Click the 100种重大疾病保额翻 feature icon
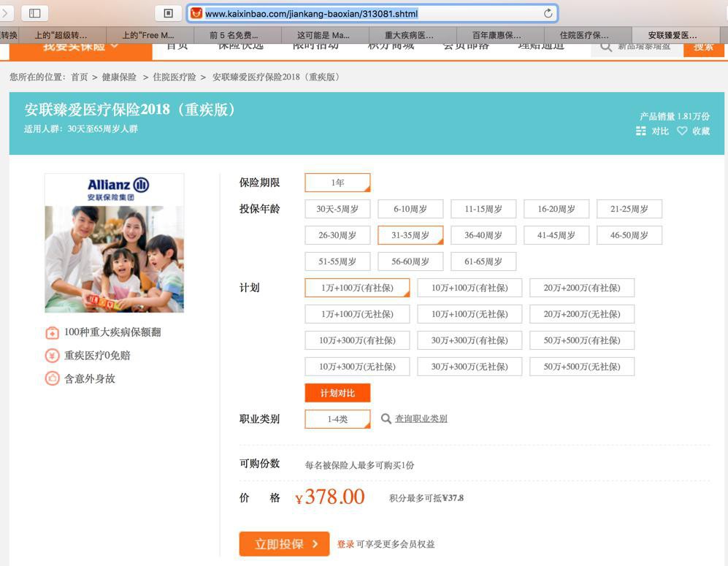This screenshot has width=728, height=566. [52, 332]
